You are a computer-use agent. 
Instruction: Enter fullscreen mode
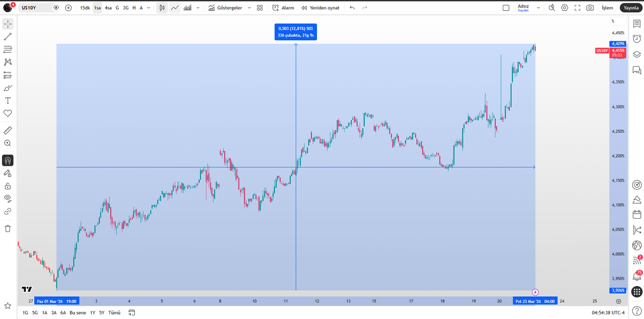(577, 8)
